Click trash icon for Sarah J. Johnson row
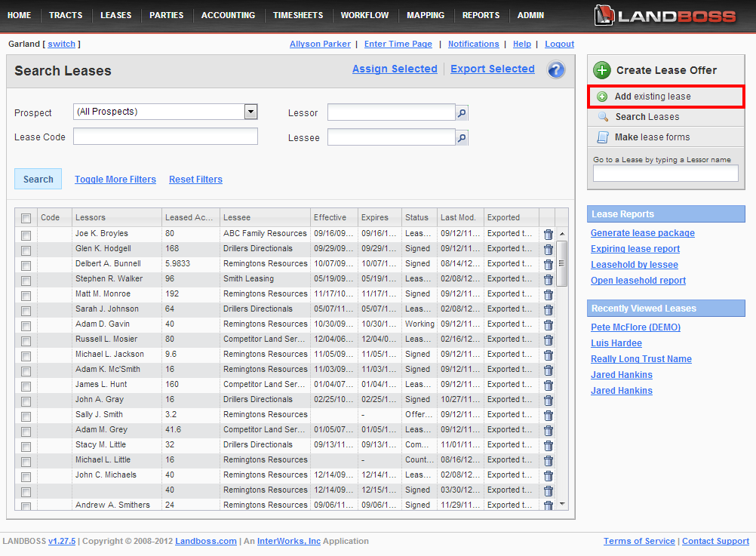756x556 pixels. pos(549,310)
